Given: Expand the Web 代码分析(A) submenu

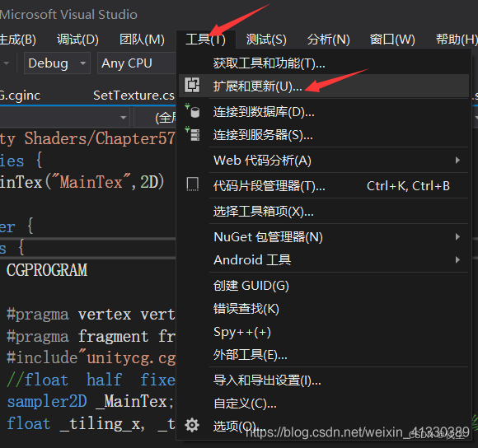Looking at the screenshot, I should point(323,161).
